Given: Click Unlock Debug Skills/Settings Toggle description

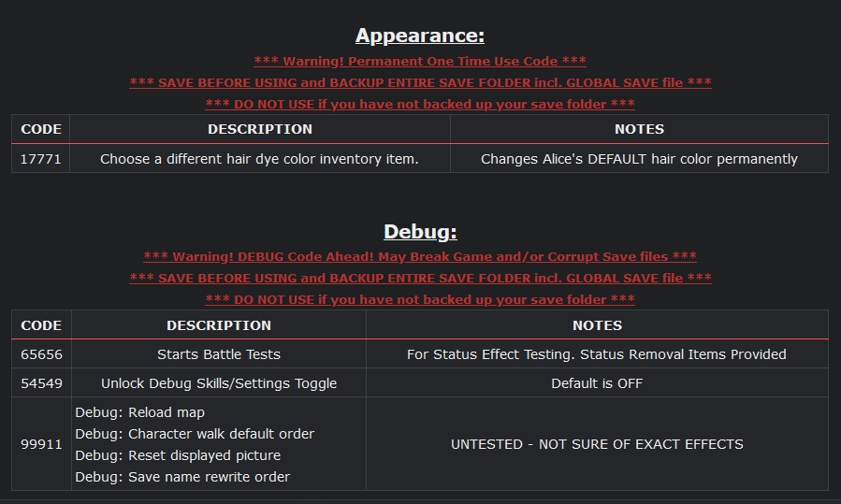Looking at the screenshot, I should pos(219,383).
